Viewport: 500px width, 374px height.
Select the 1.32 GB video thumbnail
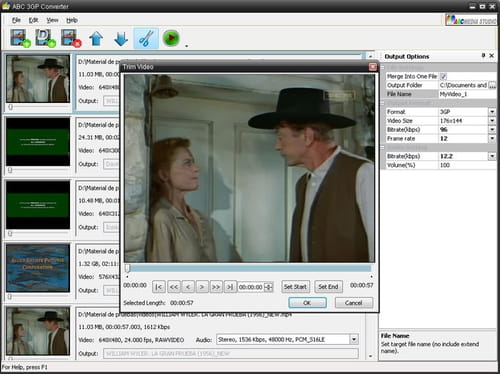[x=38, y=268]
